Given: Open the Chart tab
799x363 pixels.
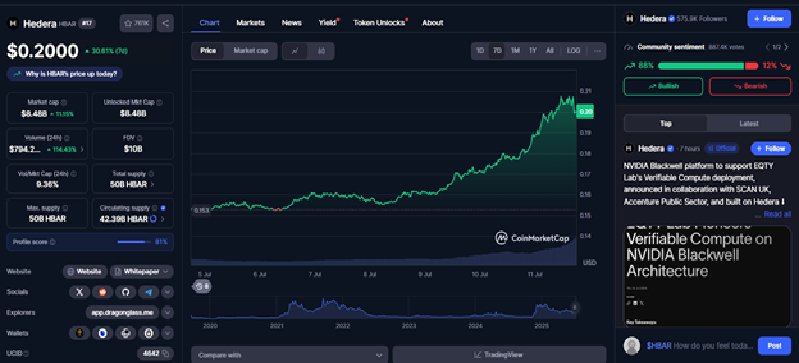Looking at the screenshot, I should click(x=210, y=23).
